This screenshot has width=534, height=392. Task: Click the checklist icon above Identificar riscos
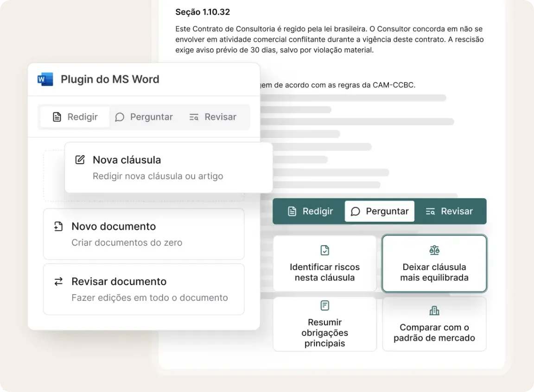[x=325, y=251]
